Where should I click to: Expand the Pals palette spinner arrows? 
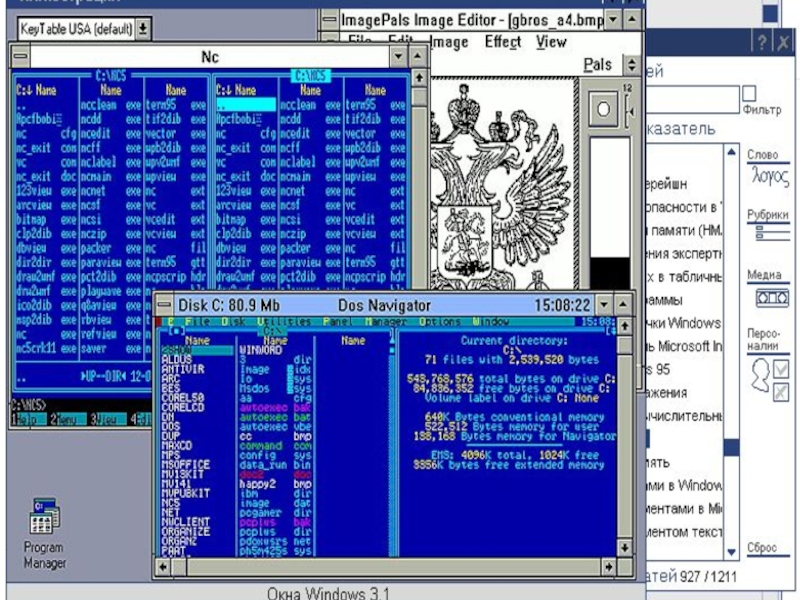(x=632, y=65)
